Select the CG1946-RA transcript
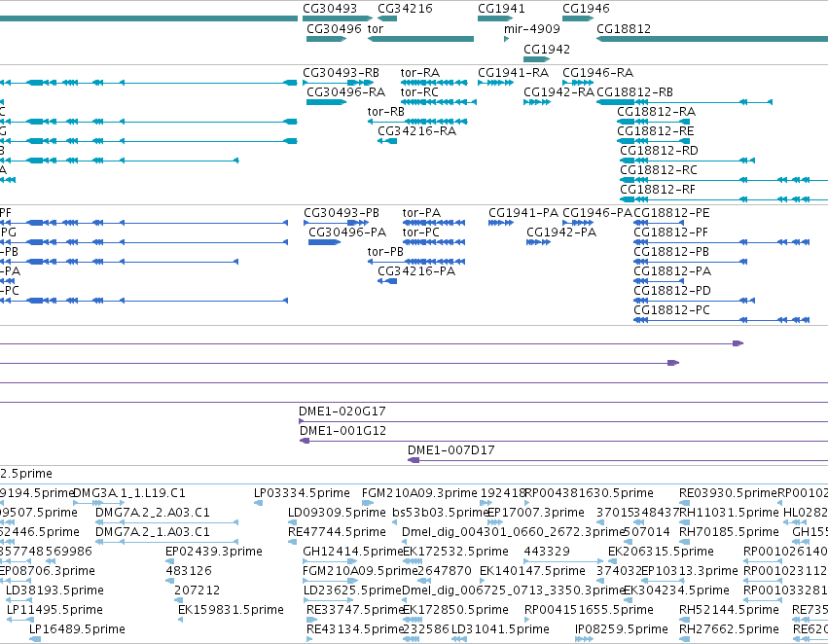Image resolution: width=828 pixels, height=644 pixels. click(578, 83)
